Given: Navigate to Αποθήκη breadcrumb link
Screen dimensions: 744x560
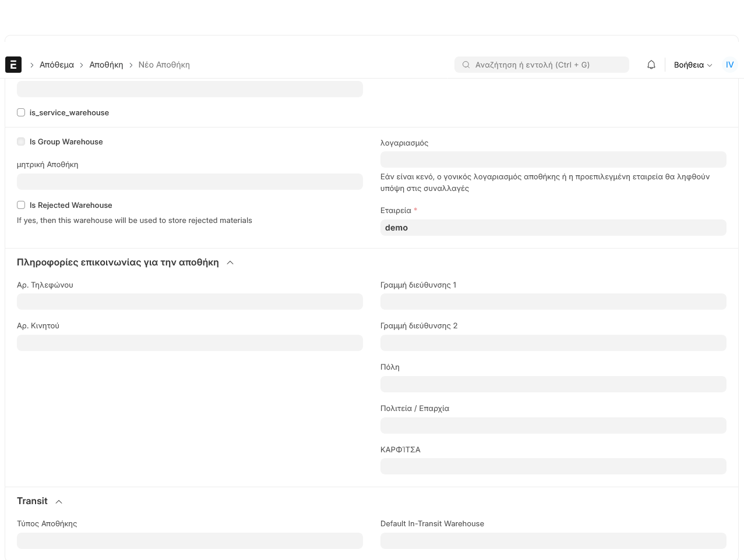Looking at the screenshot, I should point(106,65).
